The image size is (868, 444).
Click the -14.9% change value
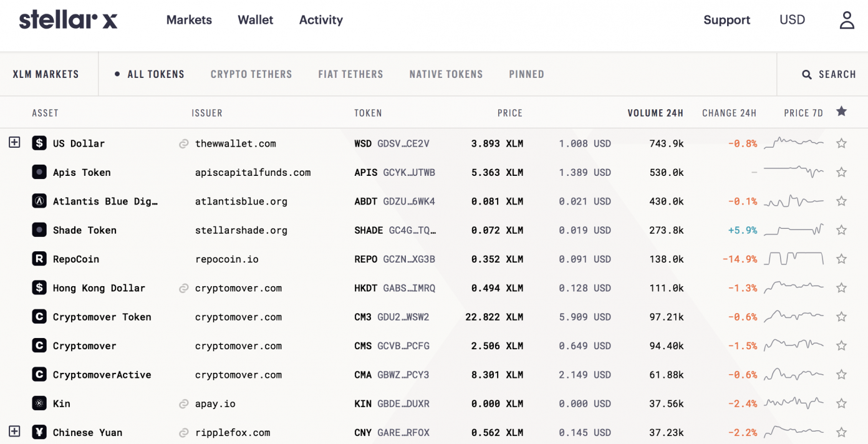point(740,259)
